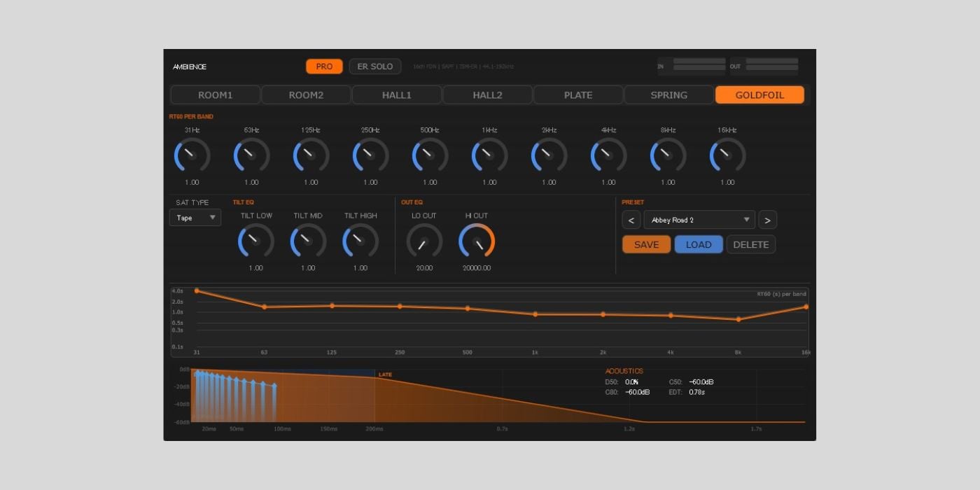The height and width of the screenshot is (490, 980).
Task: Select the SPRING reverb tab
Action: pos(668,94)
